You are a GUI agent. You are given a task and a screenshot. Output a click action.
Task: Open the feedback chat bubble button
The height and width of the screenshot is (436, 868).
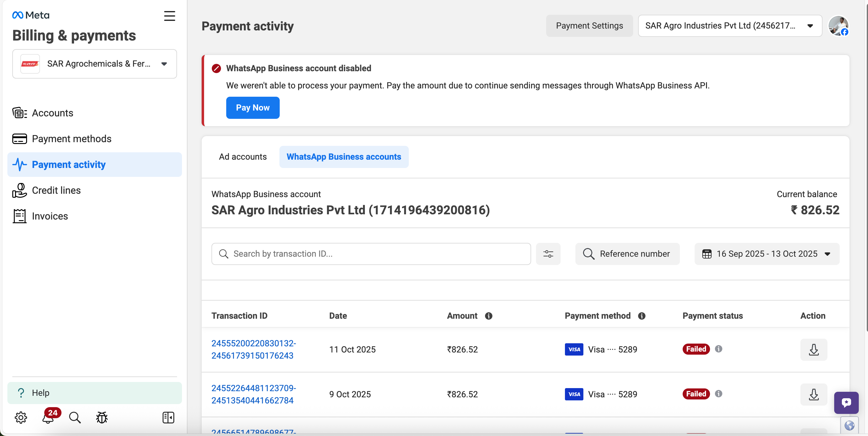tap(846, 403)
